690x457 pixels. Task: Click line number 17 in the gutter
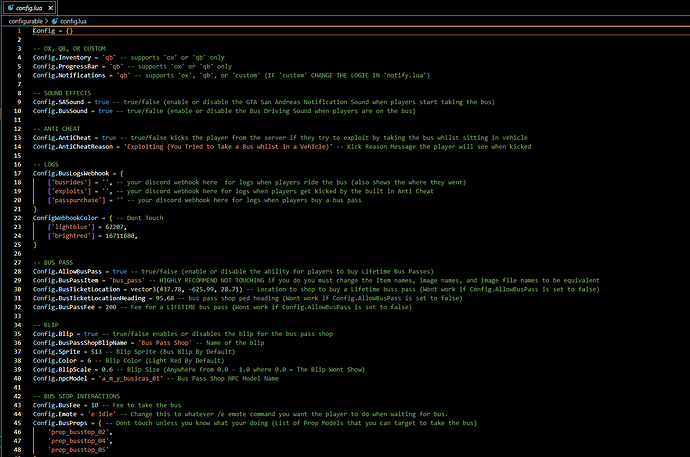[x=18, y=173]
